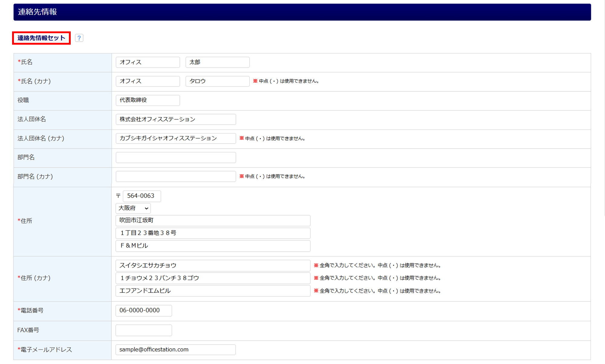This screenshot has width=605, height=364.
Task: Click the help question mark icon
Action: [79, 38]
